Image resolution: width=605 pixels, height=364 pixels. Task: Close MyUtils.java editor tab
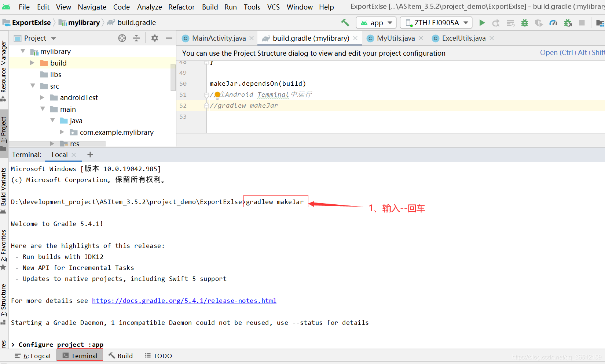(421, 38)
